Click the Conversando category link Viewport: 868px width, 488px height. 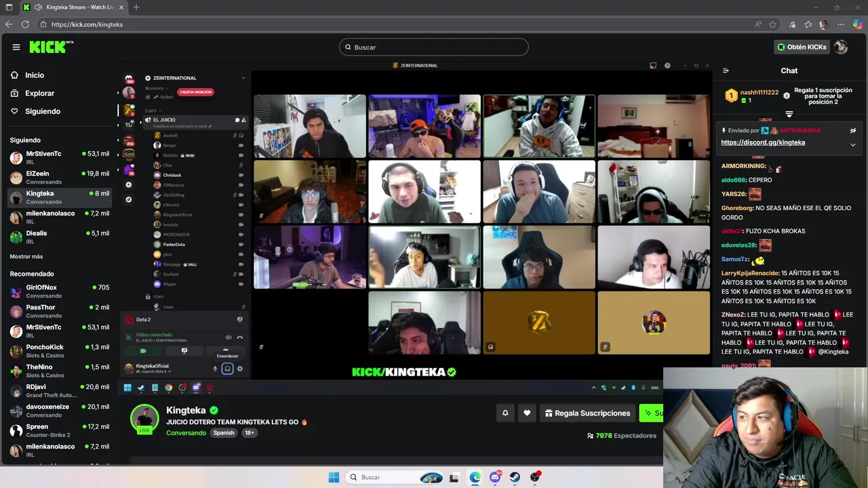(186, 432)
